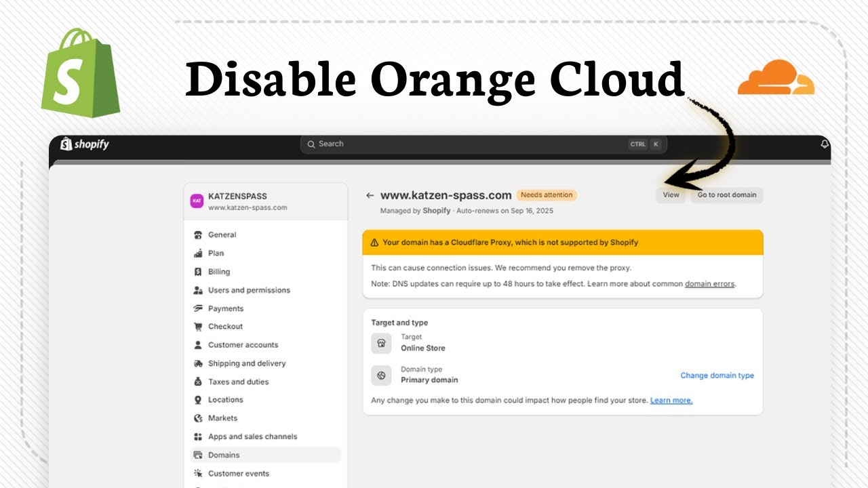Click the back arrow beside www.katzen-spass.com

[370, 195]
